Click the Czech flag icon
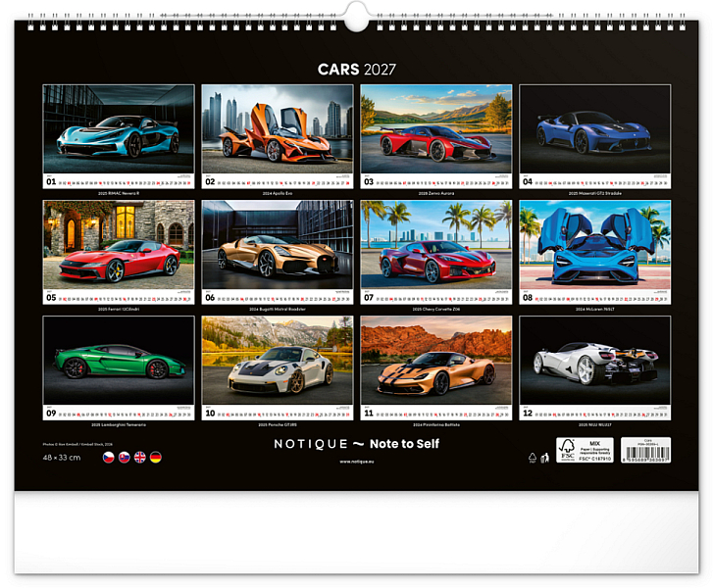This screenshot has height=588, width=713. pyautogui.click(x=108, y=457)
